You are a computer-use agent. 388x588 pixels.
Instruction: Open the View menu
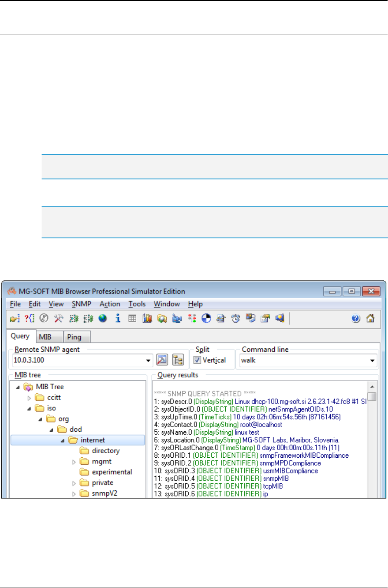pos(56,304)
